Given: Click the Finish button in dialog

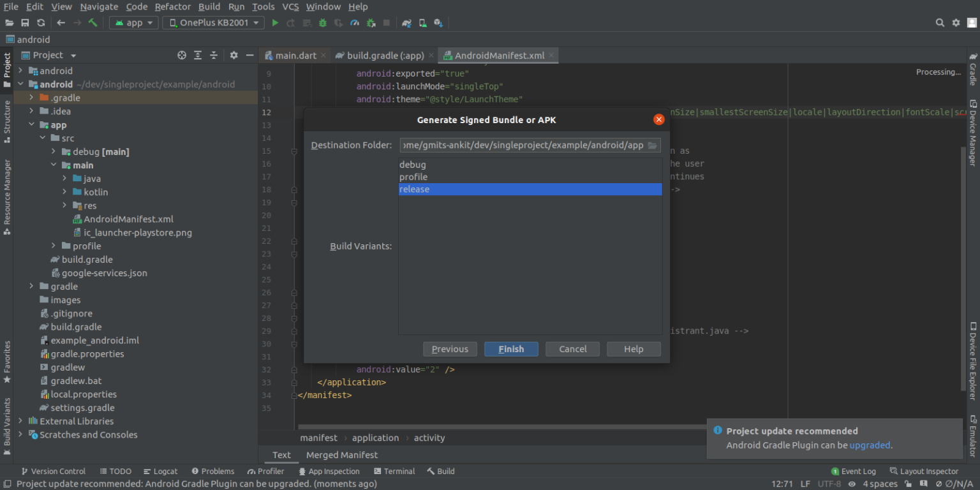Looking at the screenshot, I should click(511, 349).
